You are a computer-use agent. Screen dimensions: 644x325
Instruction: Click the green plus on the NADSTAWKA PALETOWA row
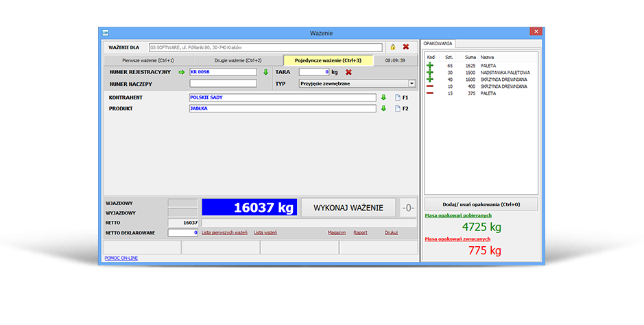pyautogui.click(x=430, y=72)
